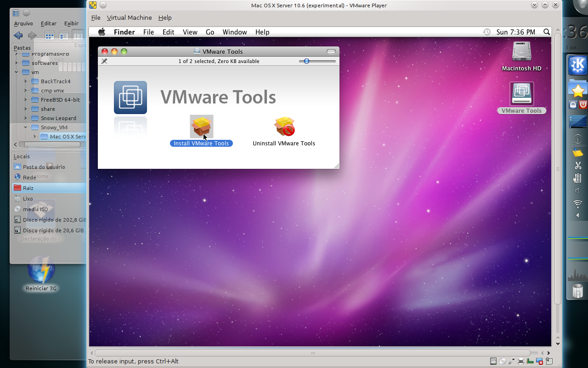
Task: Open Lixo in the Locais panel
Action: [x=49, y=199]
